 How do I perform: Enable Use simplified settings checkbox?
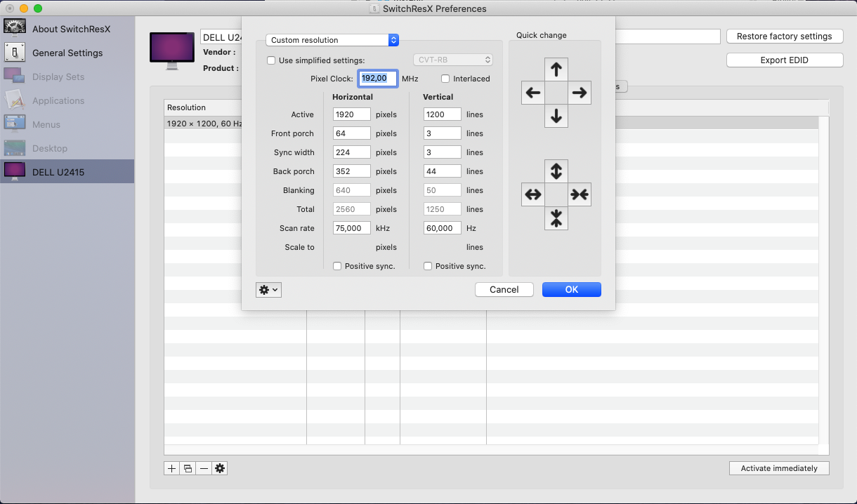point(271,60)
